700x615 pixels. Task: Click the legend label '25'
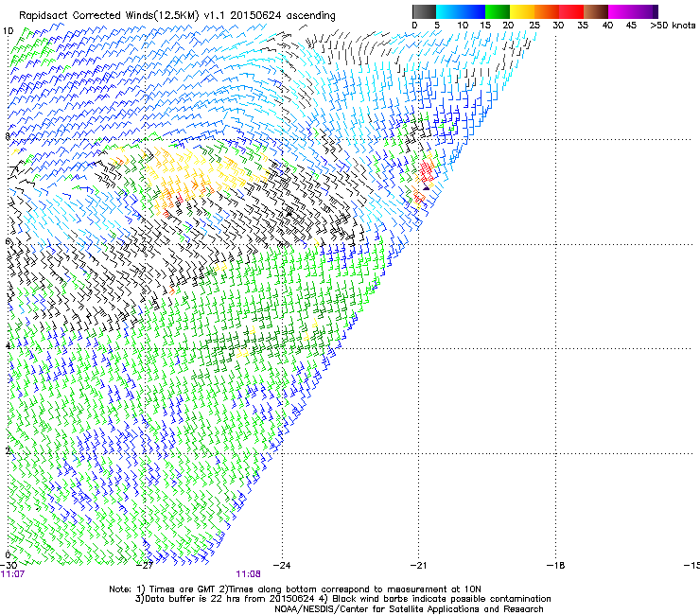(x=534, y=26)
